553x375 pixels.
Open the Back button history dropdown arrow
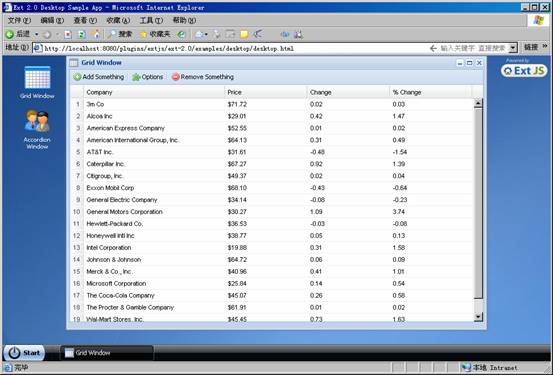tap(36, 34)
